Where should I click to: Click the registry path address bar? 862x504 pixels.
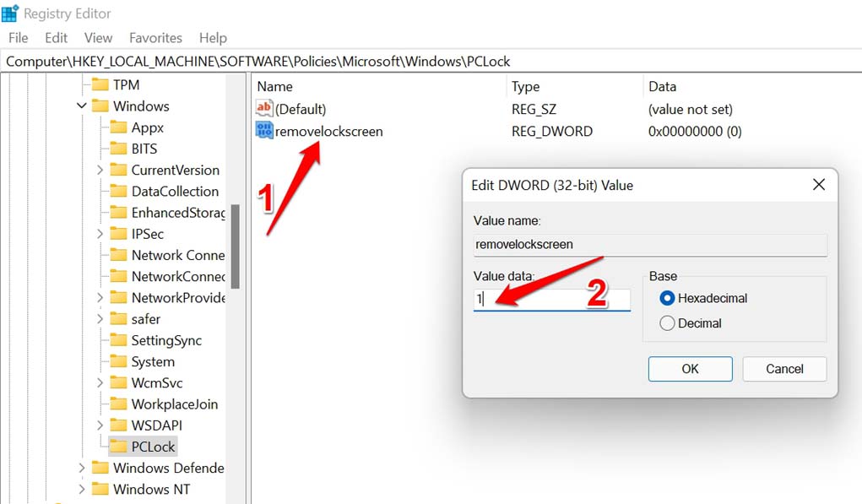431,61
